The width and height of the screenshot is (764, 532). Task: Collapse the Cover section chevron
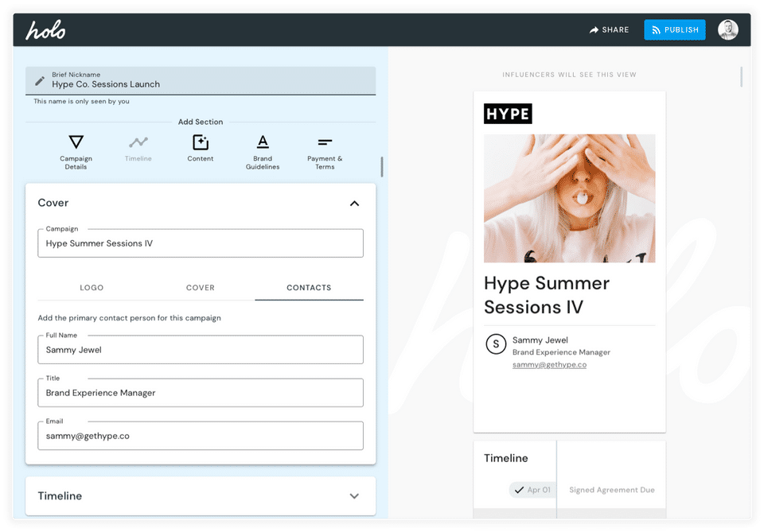point(354,204)
